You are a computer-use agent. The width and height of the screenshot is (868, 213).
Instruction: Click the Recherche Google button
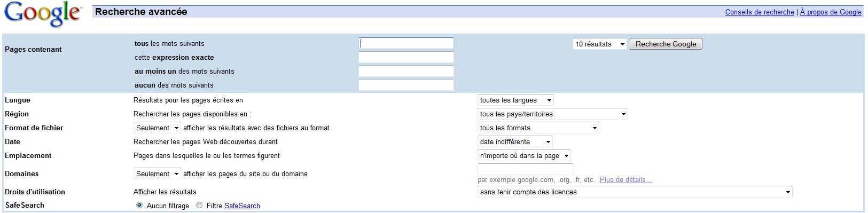(666, 44)
